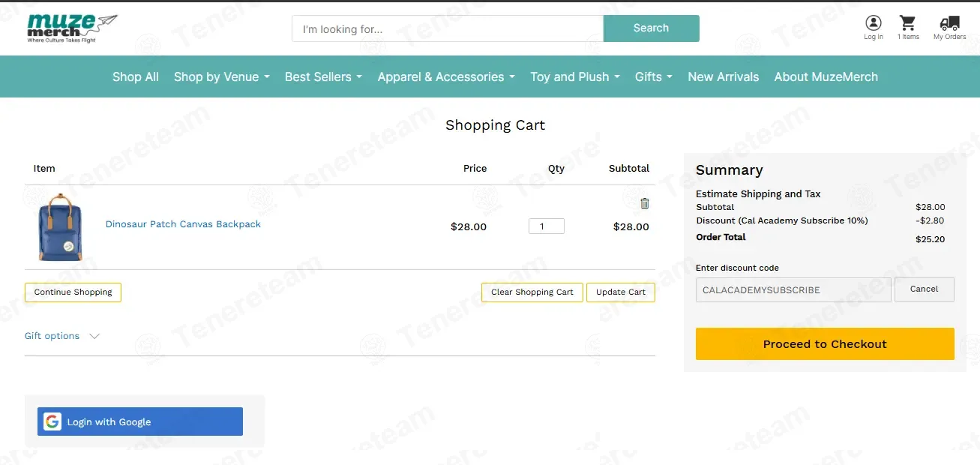980x465 pixels.
Task: Open the Dinosaur Patch Canvas Backpack link
Action: (x=183, y=224)
